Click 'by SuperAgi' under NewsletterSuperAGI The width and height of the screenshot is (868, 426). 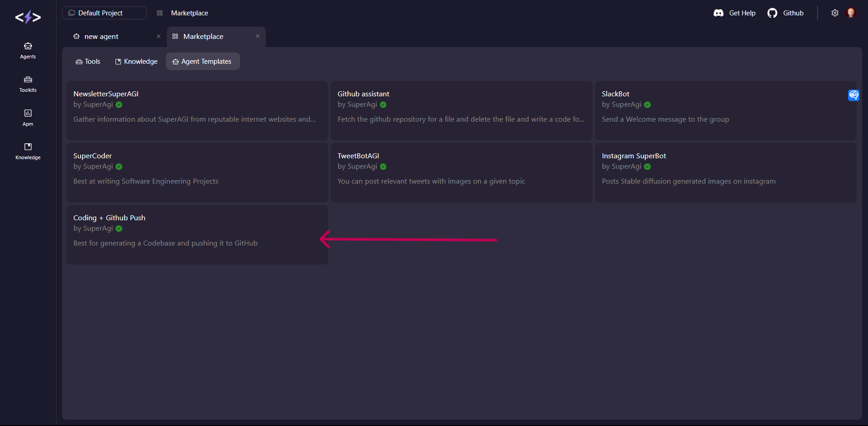click(93, 104)
